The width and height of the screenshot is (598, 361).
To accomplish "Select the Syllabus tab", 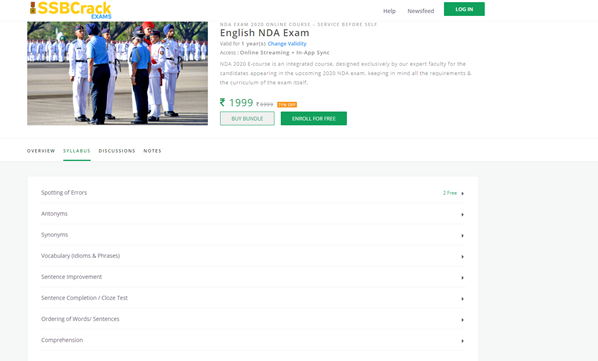I will pos(77,151).
